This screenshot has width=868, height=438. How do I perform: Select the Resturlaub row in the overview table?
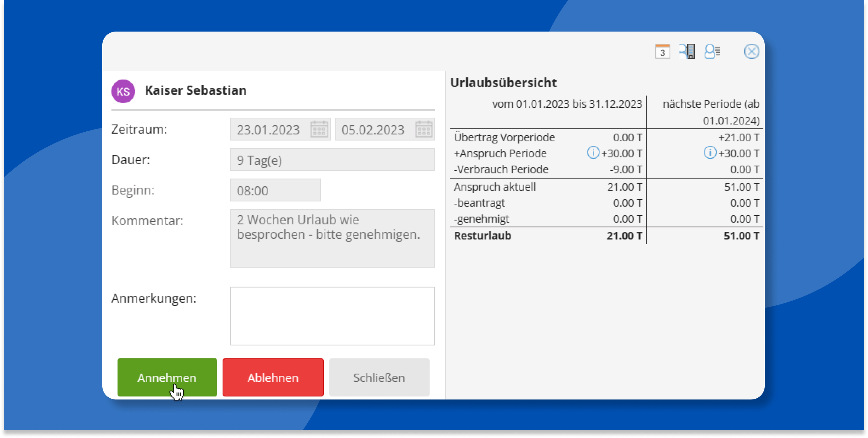pyautogui.click(x=482, y=236)
